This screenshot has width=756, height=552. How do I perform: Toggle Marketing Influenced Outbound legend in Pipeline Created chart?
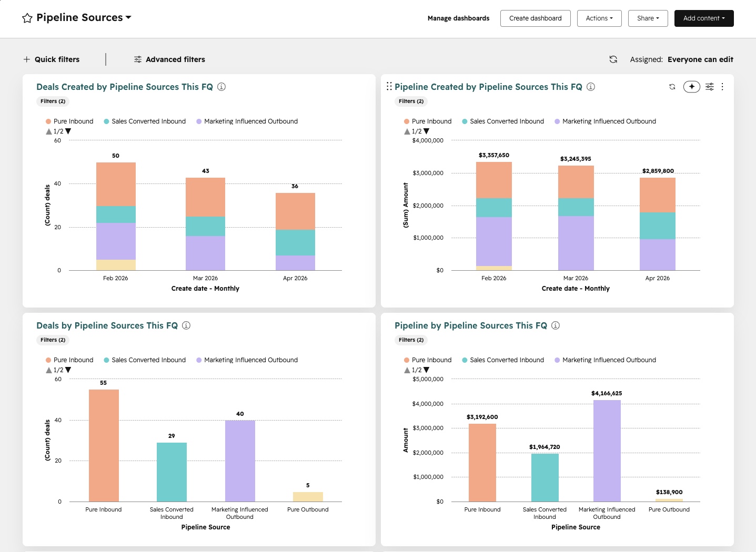coord(605,121)
